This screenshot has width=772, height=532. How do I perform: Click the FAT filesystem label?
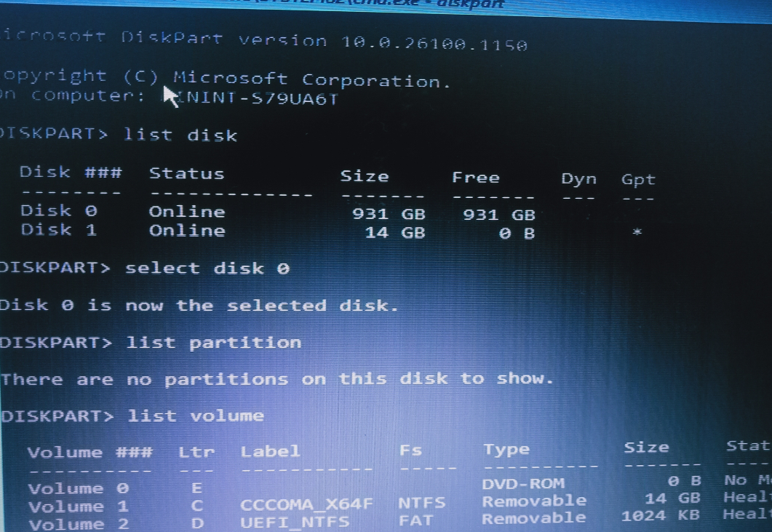pyautogui.click(x=416, y=520)
